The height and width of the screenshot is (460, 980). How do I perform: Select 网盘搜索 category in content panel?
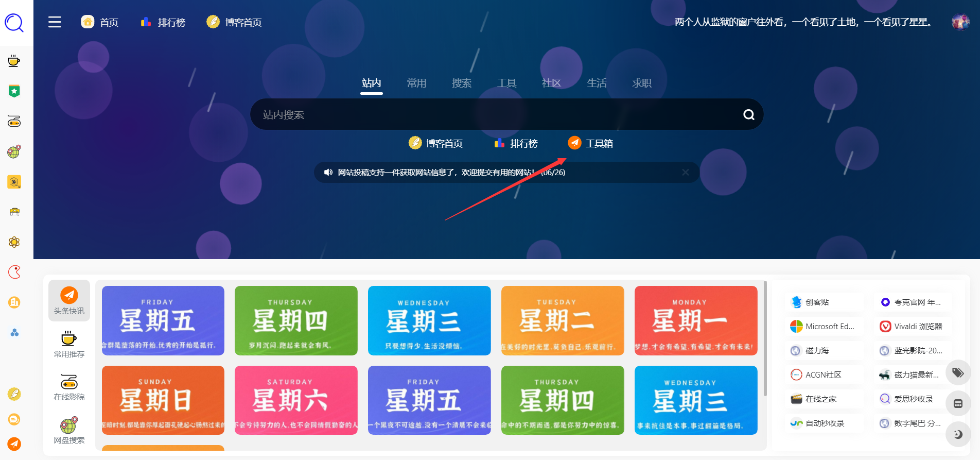click(x=69, y=431)
